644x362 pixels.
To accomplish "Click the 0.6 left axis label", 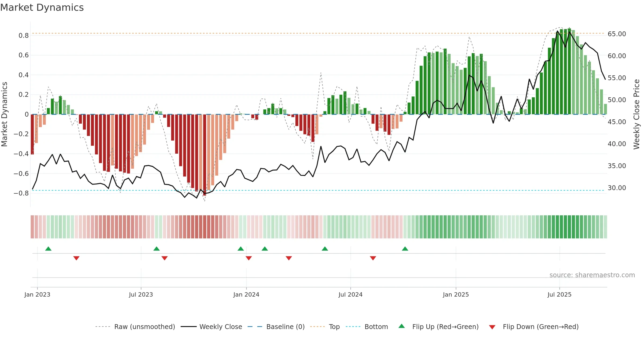I will (24, 55).
